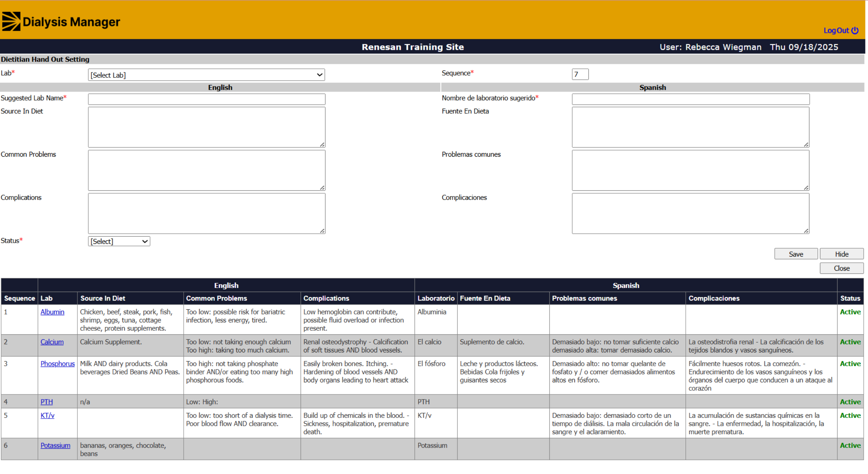This screenshot has width=868, height=474.
Task: Click the Active status in Albumin row
Action: [x=850, y=312]
